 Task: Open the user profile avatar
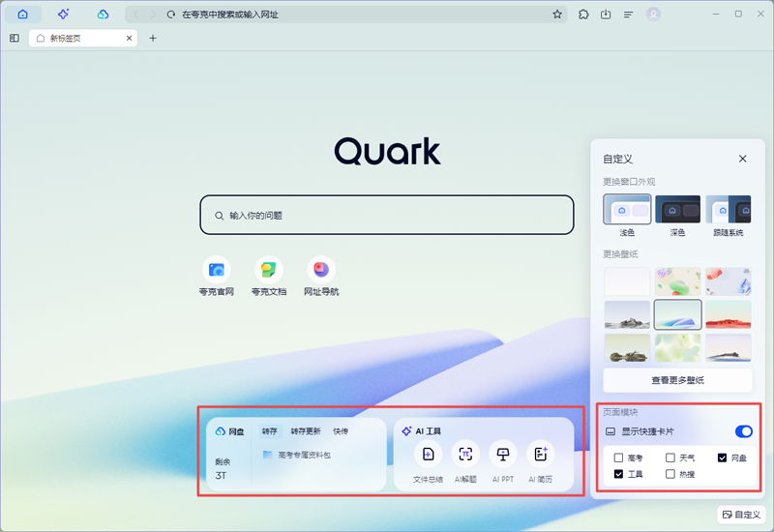pos(654,15)
